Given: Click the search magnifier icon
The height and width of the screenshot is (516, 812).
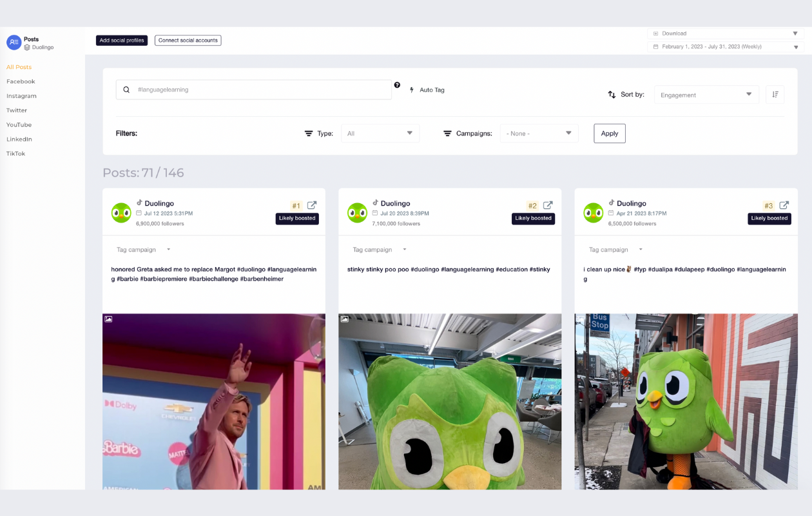Looking at the screenshot, I should coord(126,90).
